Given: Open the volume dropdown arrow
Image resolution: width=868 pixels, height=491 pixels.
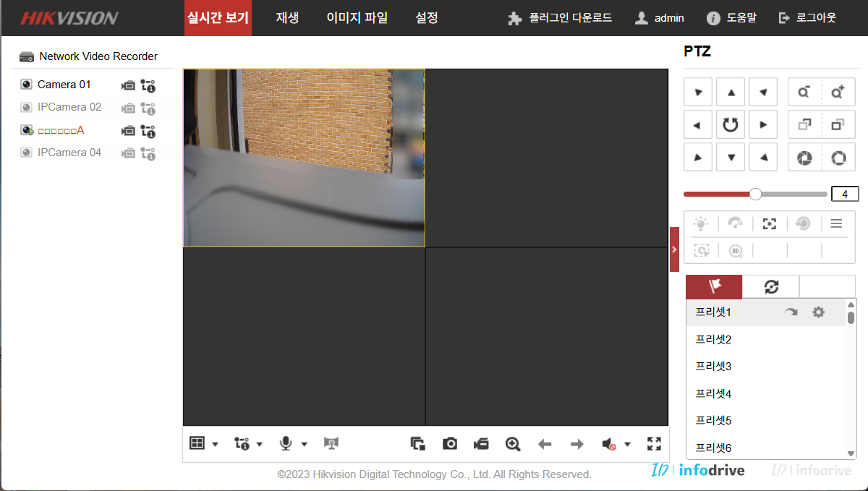Looking at the screenshot, I should click(x=628, y=444).
